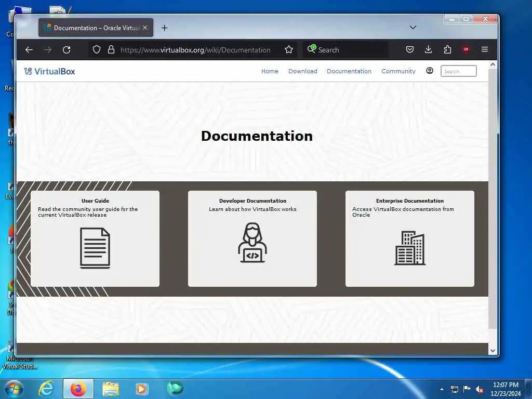Screen dimensions: 532x399
Task: Open Windows Media Player from taskbar
Action: tap(141, 389)
